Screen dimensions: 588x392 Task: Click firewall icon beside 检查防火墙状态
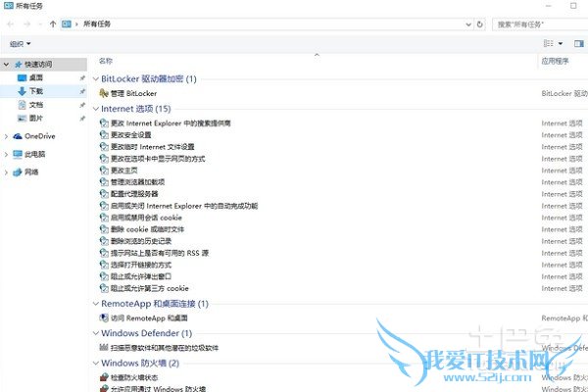(x=104, y=377)
